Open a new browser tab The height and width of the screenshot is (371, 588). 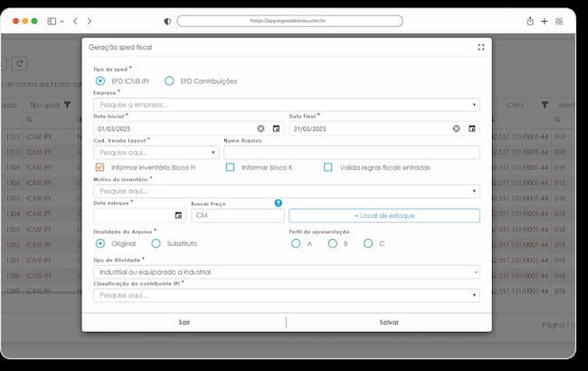[x=544, y=21]
